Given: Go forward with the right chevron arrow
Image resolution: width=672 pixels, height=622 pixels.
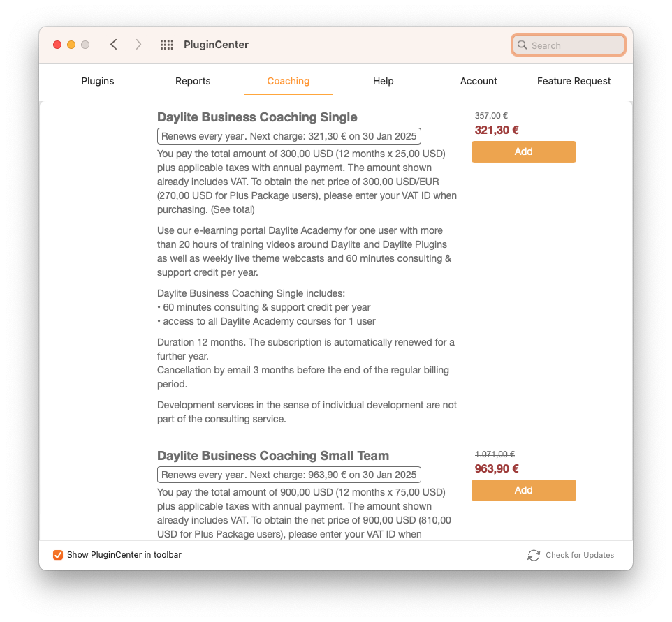Looking at the screenshot, I should tap(138, 45).
